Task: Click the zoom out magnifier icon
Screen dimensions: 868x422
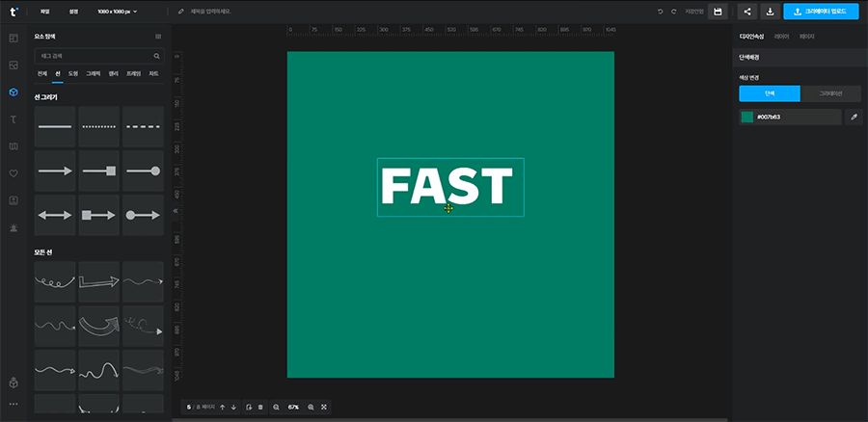Action: point(276,408)
